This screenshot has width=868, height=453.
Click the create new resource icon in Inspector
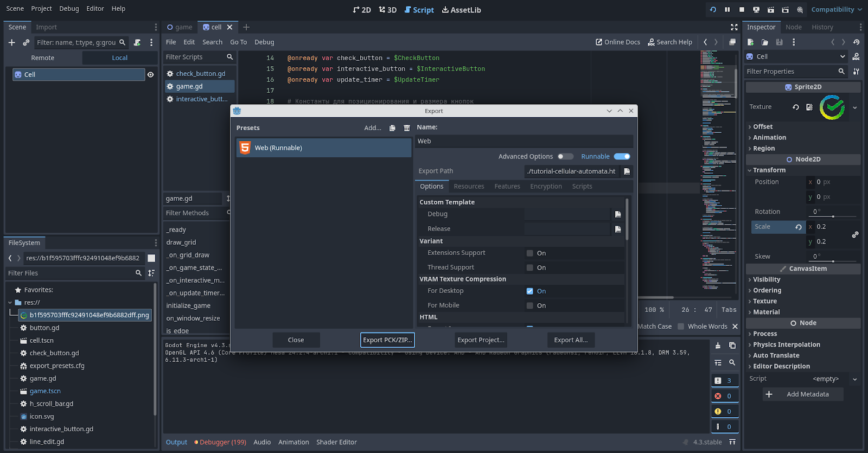[751, 42]
